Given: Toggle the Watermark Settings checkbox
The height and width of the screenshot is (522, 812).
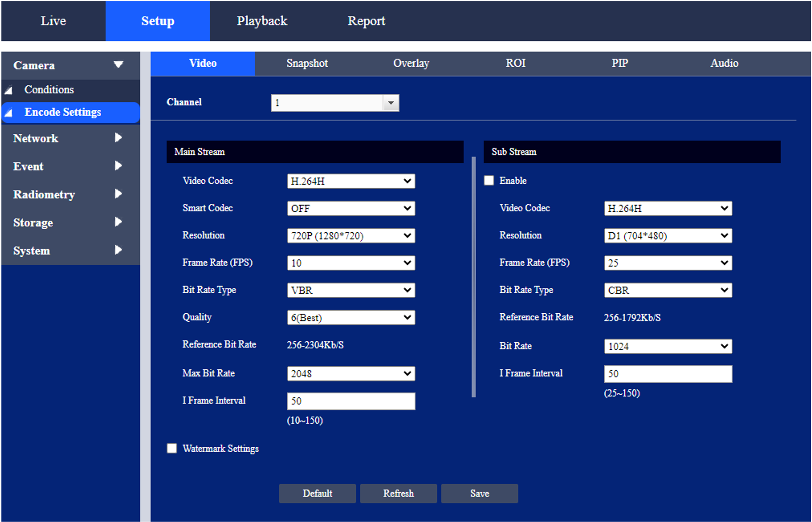Looking at the screenshot, I should click(x=172, y=448).
